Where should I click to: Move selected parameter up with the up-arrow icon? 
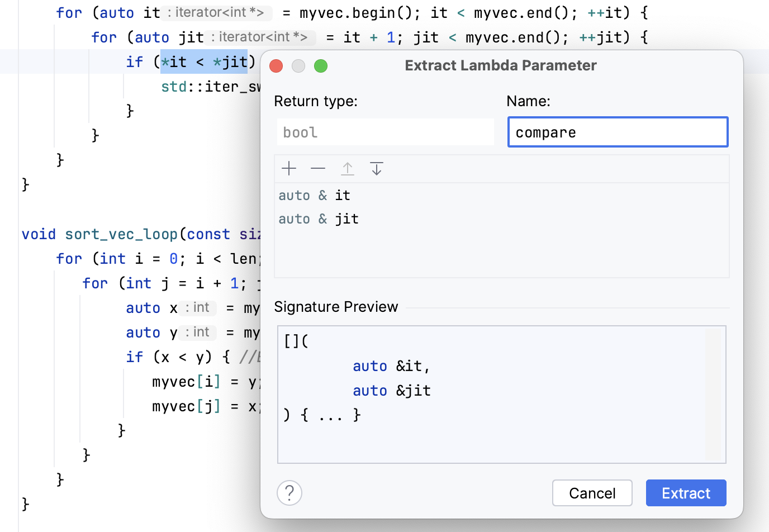click(348, 168)
